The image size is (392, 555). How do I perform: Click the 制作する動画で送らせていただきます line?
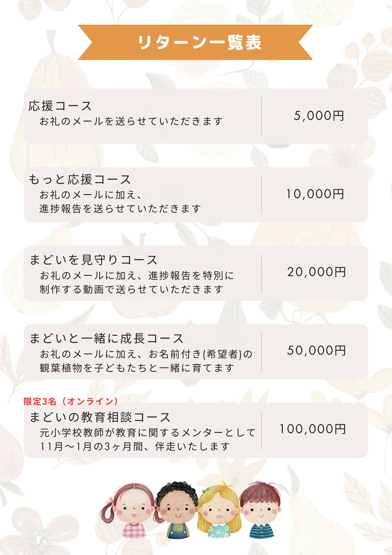(131, 290)
